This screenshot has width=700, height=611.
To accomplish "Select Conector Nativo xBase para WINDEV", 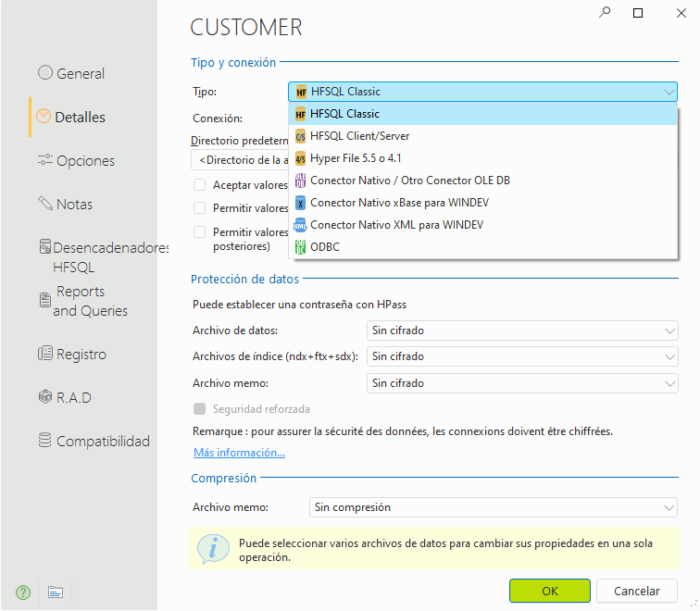I will click(x=483, y=203).
